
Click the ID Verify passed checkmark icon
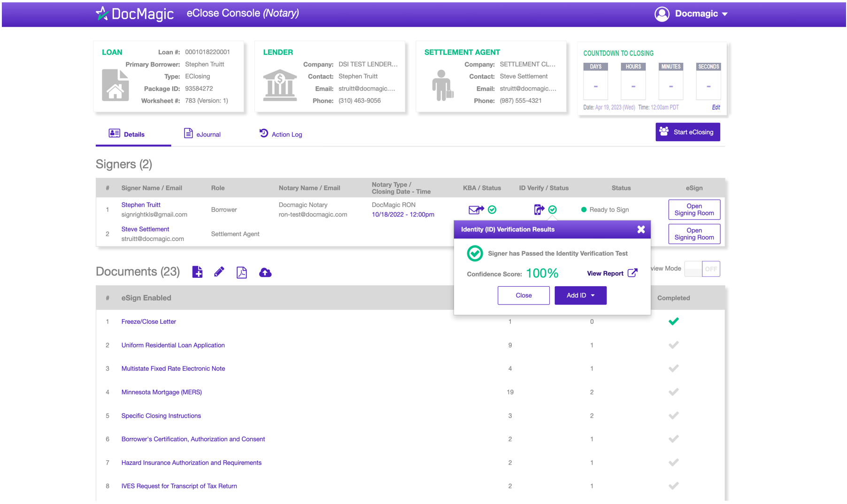pyautogui.click(x=553, y=210)
